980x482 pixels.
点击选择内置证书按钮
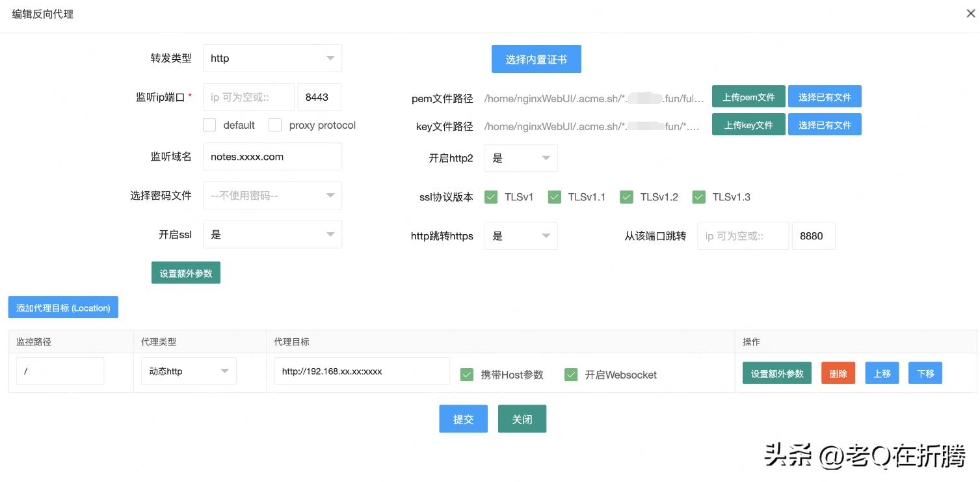click(536, 59)
